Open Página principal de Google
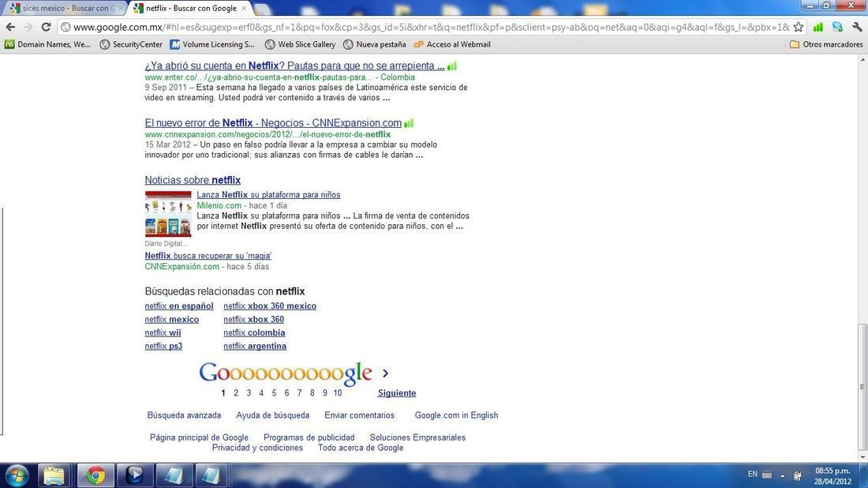The height and width of the screenshot is (488, 868). click(x=200, y=437)
